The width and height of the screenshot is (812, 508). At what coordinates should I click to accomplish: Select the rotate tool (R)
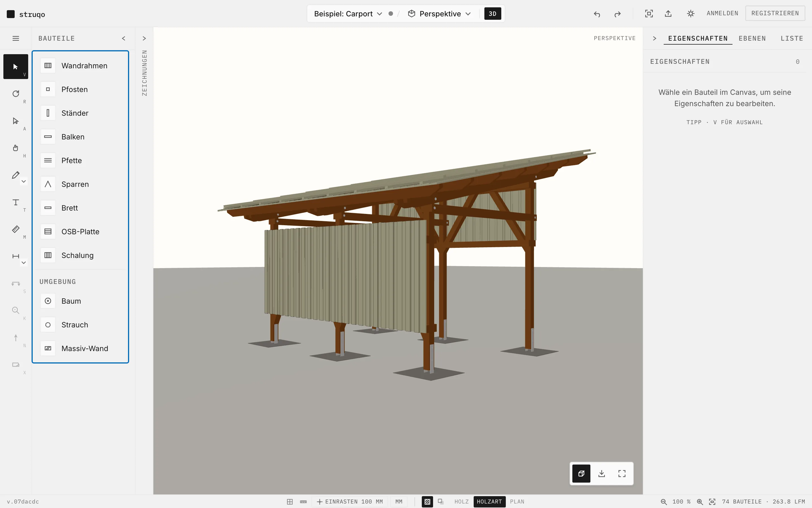coord(16,94)
